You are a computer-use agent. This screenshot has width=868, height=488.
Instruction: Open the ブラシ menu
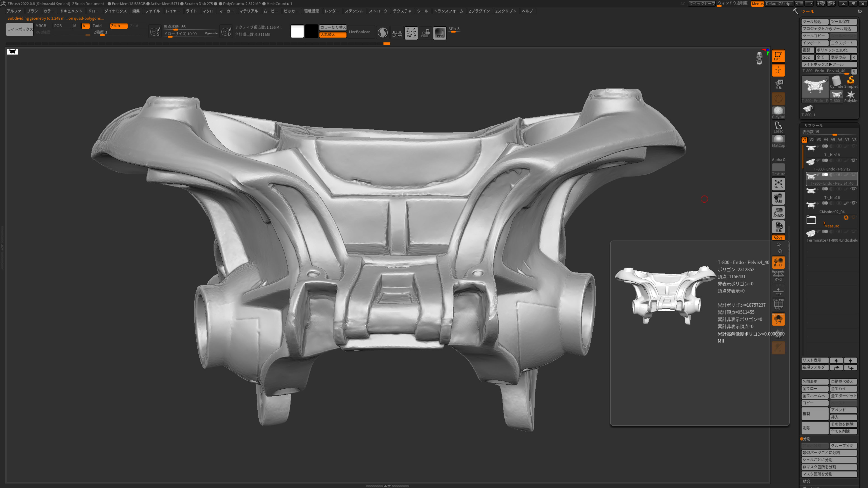click(32, 11)
